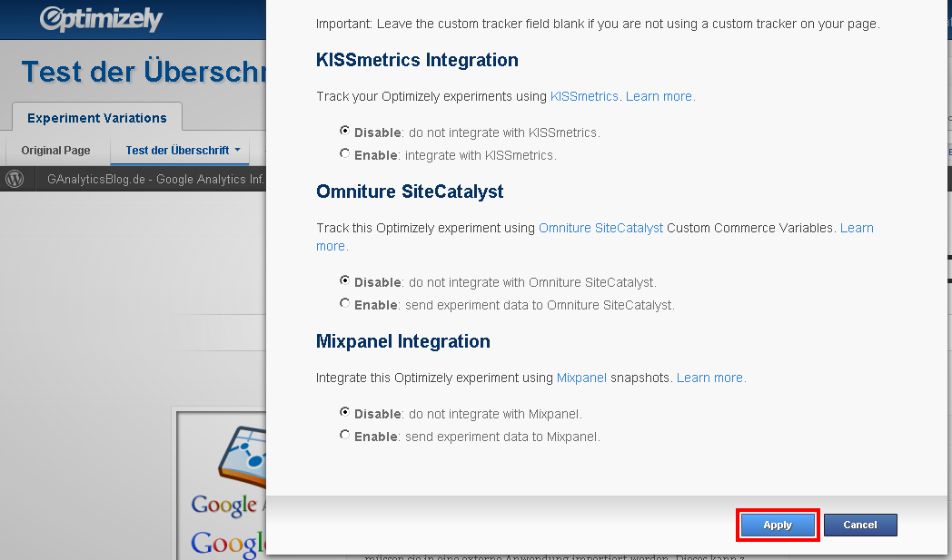
Task: Open Learn more link for Omniture SiteCatalyst
Action: [857, 228]
